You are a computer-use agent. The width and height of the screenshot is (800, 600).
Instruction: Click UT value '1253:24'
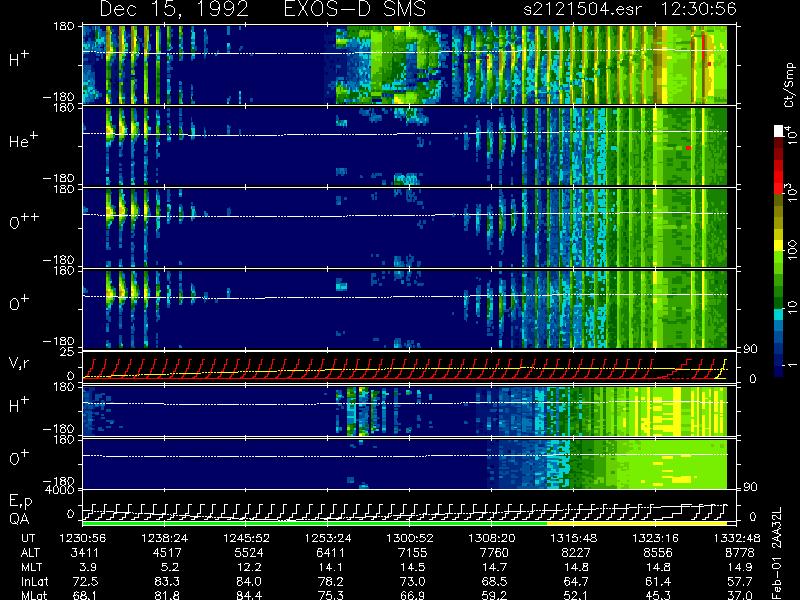click(x=328, y=538)
